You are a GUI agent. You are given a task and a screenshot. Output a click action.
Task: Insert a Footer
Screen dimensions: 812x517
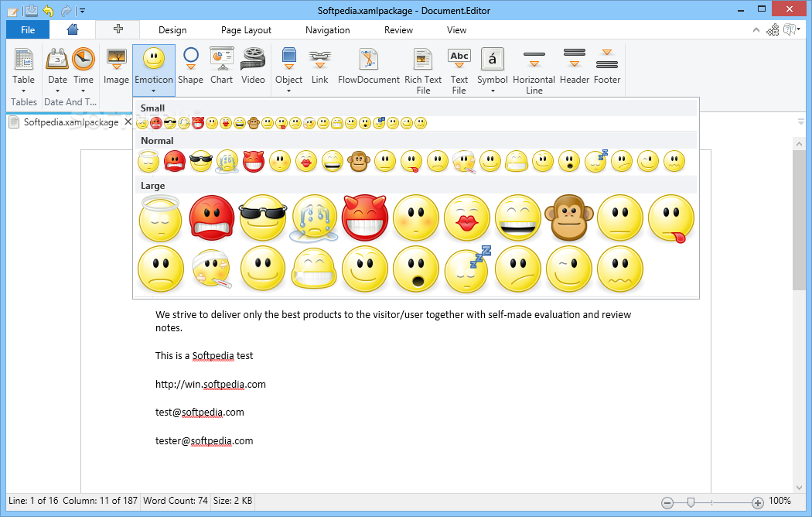607,67
